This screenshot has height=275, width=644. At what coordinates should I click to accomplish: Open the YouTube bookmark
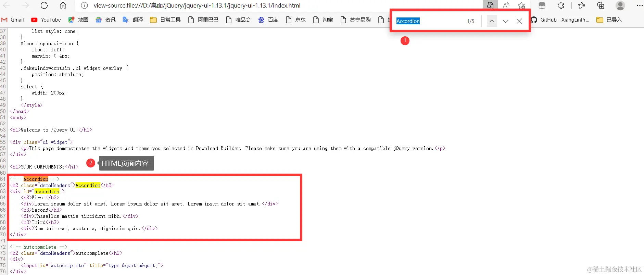coord(46,20)
